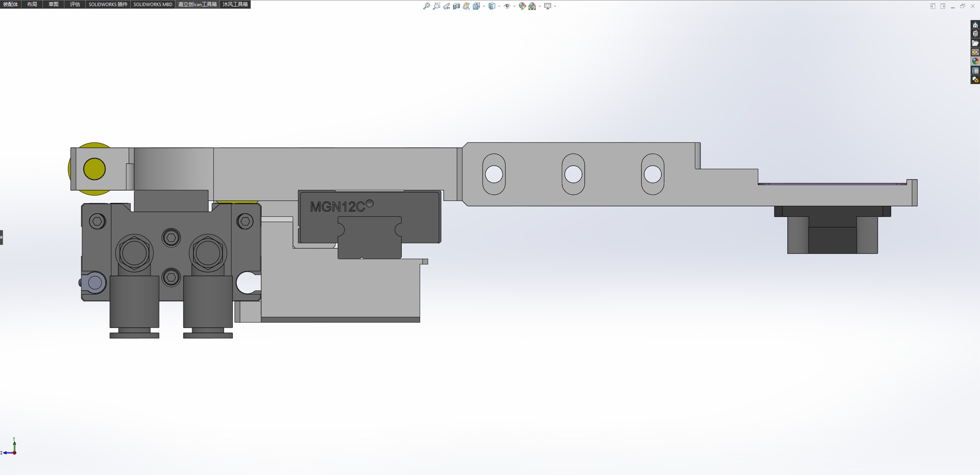
Task: Toggle Hide/Show Items eye icon
Action: 507,6
